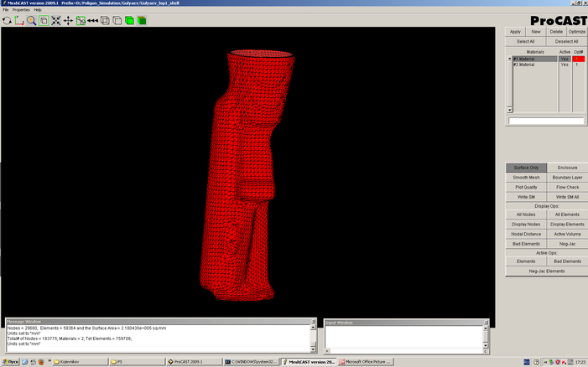Image resolution: width=588 pixels, height=367 pixels.
Task: Click the Smooth Mesh button
Action: point(526,178)
